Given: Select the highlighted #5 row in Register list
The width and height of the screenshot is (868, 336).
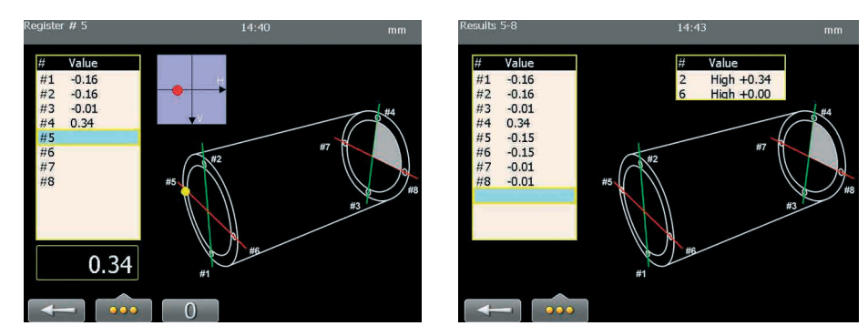Looking at the screenshot, I should (x=88, y=137).
